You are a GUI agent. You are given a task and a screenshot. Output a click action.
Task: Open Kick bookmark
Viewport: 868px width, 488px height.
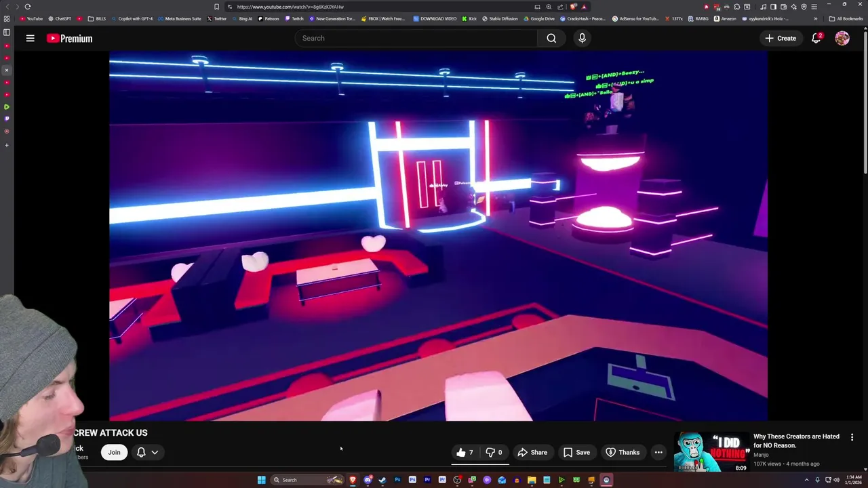coord(469,18)
